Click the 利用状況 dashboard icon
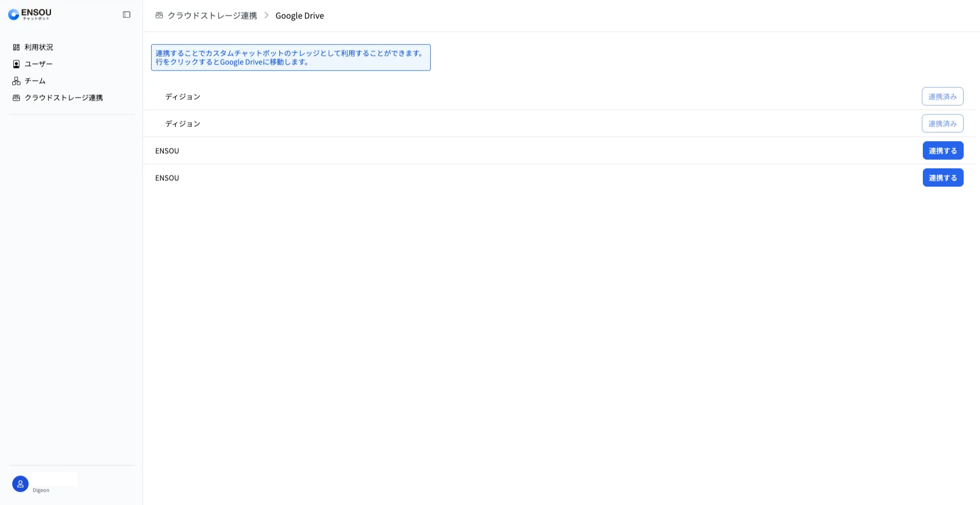The image size is (980, 505). point(16,47)
